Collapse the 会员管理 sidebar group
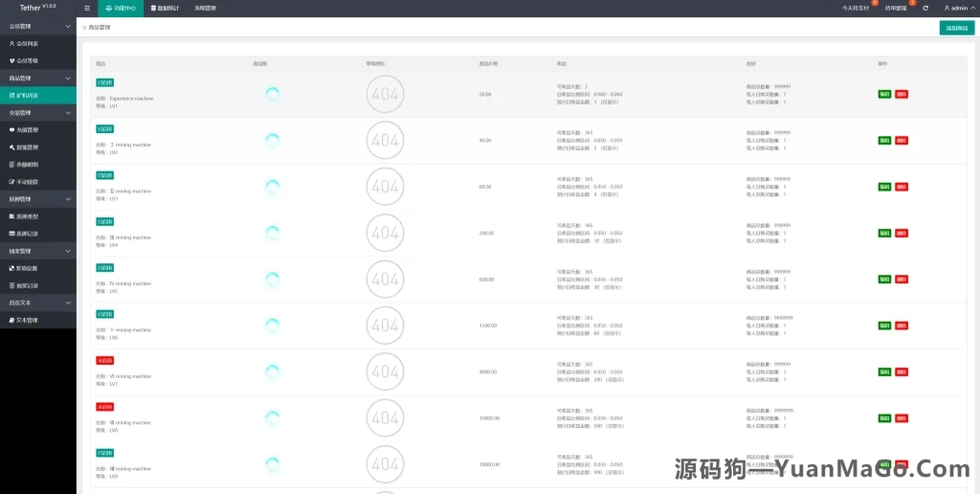Image resolution: width=980 pixels, height=494 pixels. click(38, 26)
